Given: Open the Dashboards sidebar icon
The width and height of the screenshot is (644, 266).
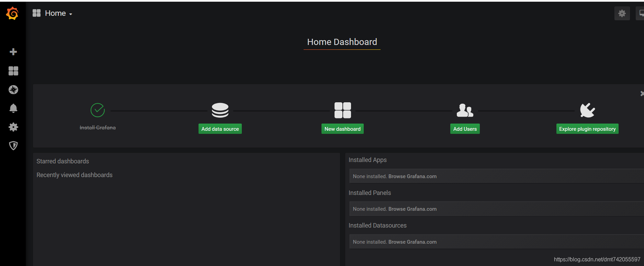Looking at the screenshot, I should click(x=13, y=71).
